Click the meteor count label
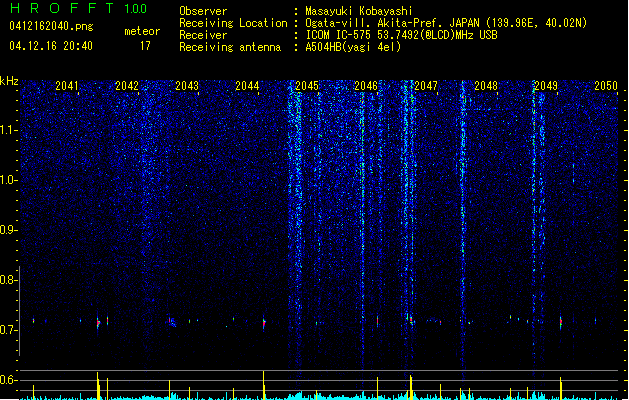Viewport: 629px width, 400px height. [x=142, y=31]
